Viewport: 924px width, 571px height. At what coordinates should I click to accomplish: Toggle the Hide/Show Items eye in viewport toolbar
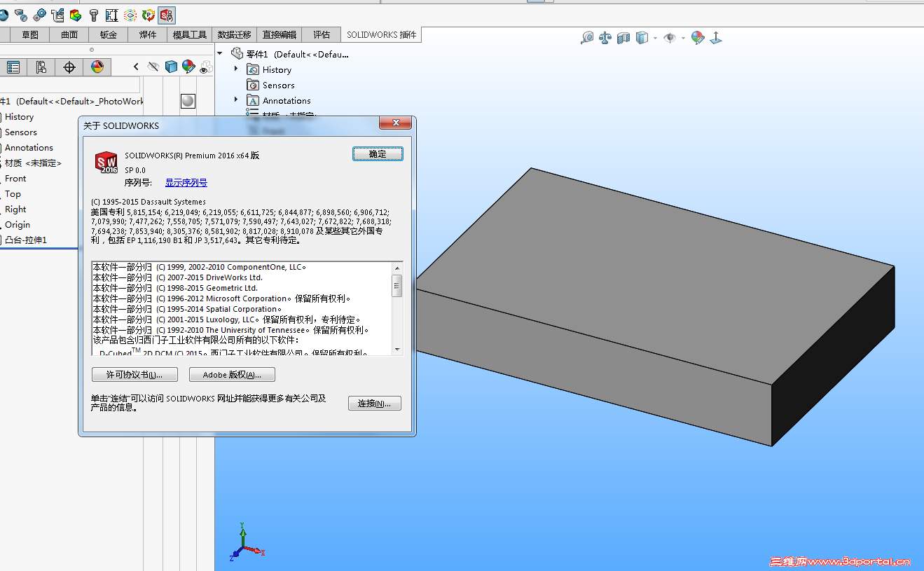[670, 38]
